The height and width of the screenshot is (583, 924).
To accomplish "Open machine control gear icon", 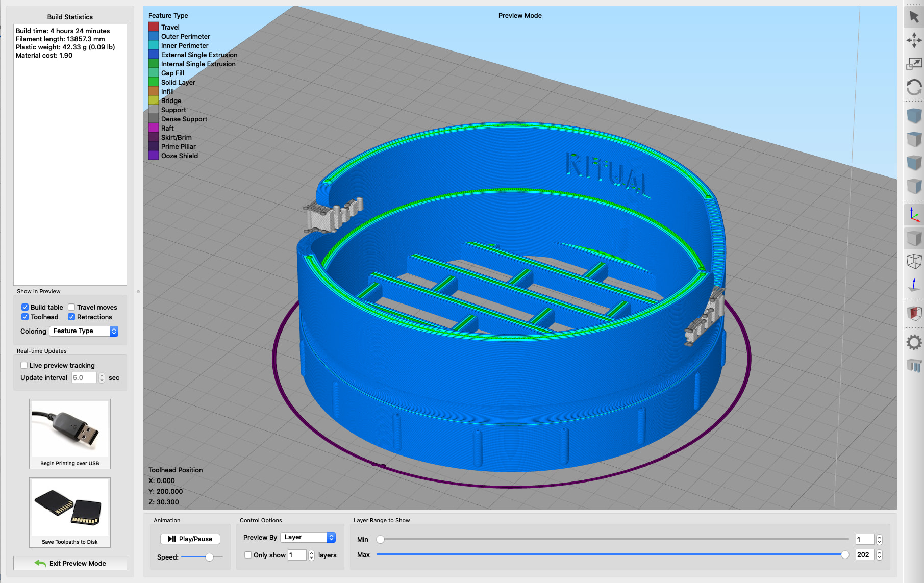I will pos(914,342).
